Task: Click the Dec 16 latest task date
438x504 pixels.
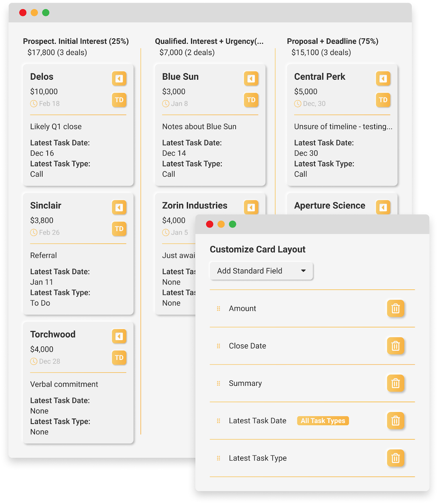Action: (x=42, y=153)
